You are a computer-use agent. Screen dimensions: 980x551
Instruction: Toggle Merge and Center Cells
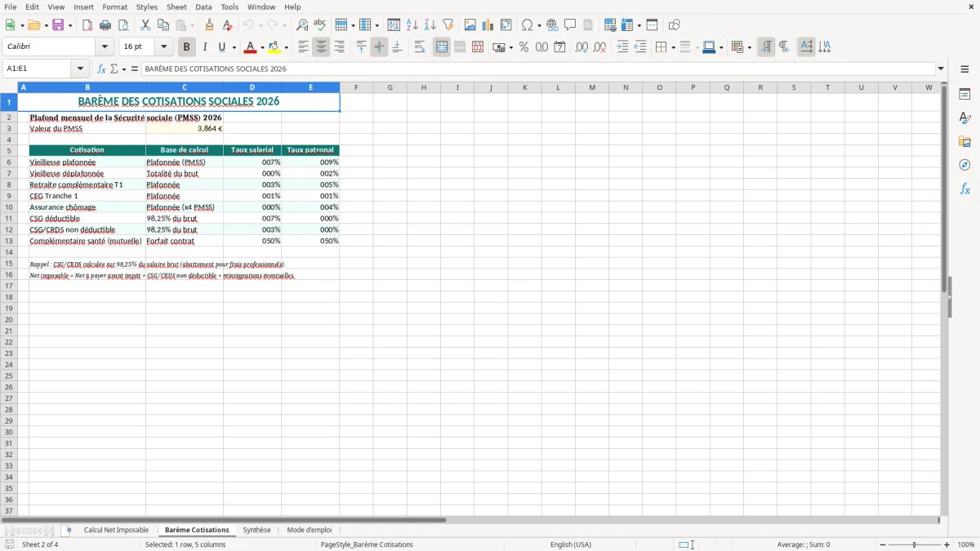tap(442, 47)
